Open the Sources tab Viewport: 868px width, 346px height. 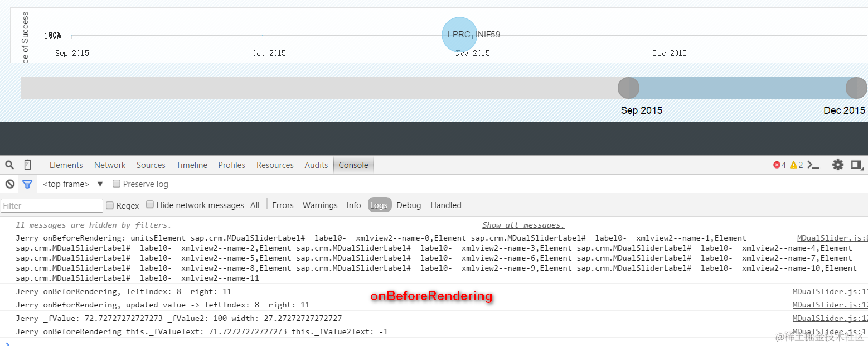tap(151, 165)
